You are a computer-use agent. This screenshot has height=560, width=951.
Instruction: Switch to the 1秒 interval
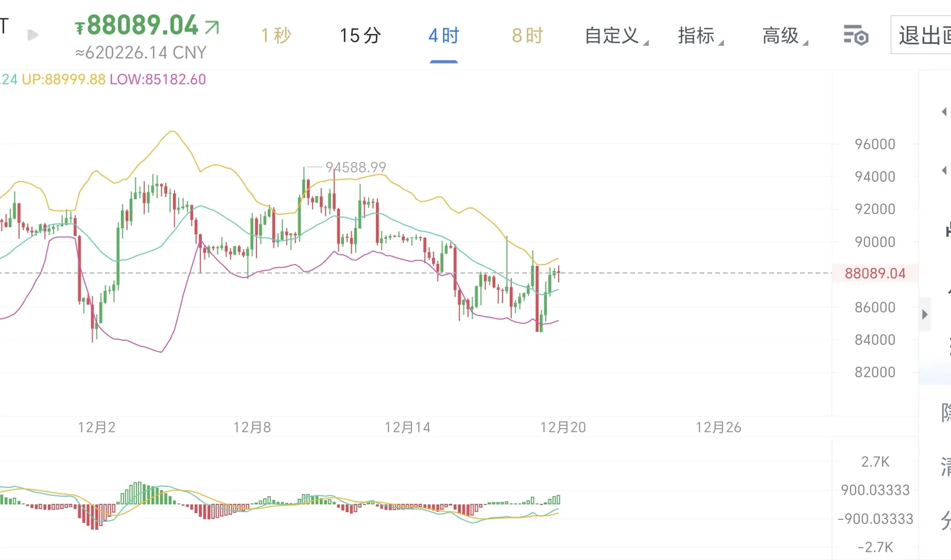tap(276, 36)
